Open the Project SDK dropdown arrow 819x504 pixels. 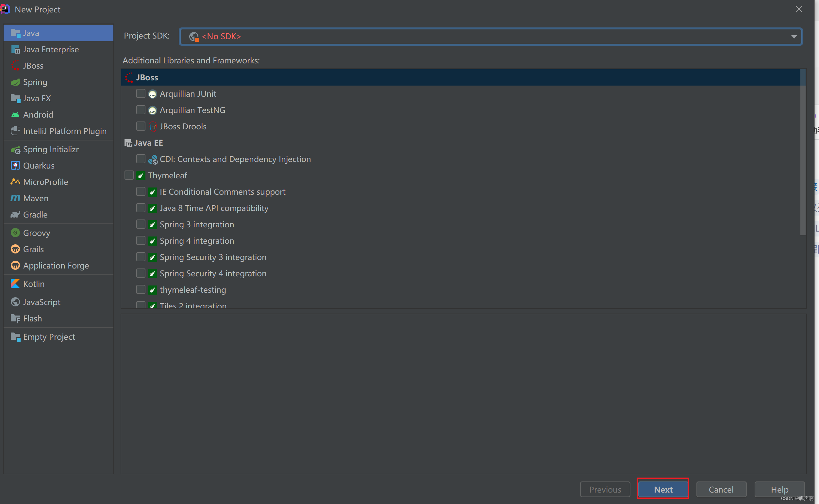coord(794,37)
